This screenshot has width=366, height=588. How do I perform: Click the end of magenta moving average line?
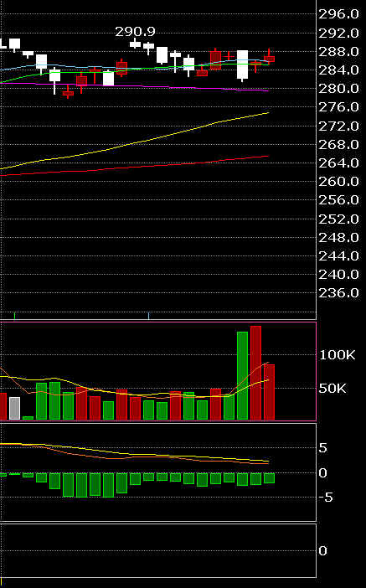(x=267, y=90)
